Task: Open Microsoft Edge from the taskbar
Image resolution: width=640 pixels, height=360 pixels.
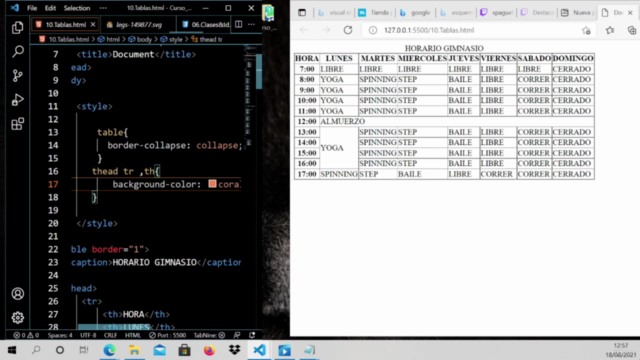Action: pos(109,350)
